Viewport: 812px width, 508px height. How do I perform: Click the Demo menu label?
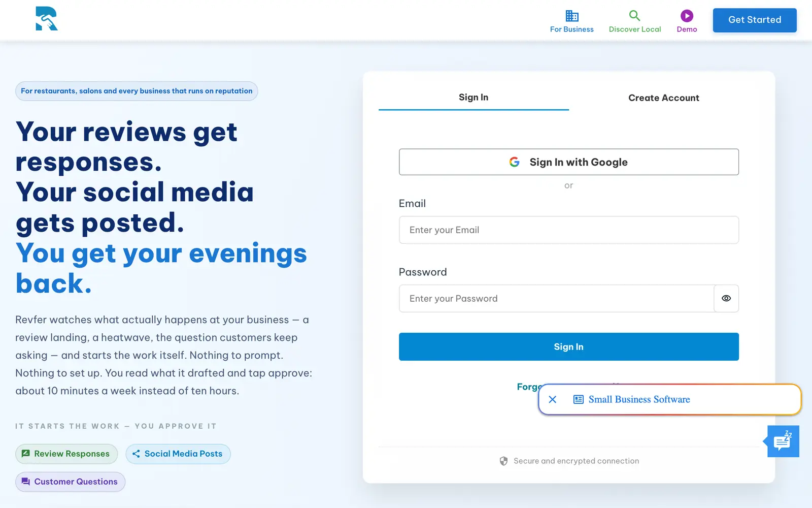[x=687, y=29]
